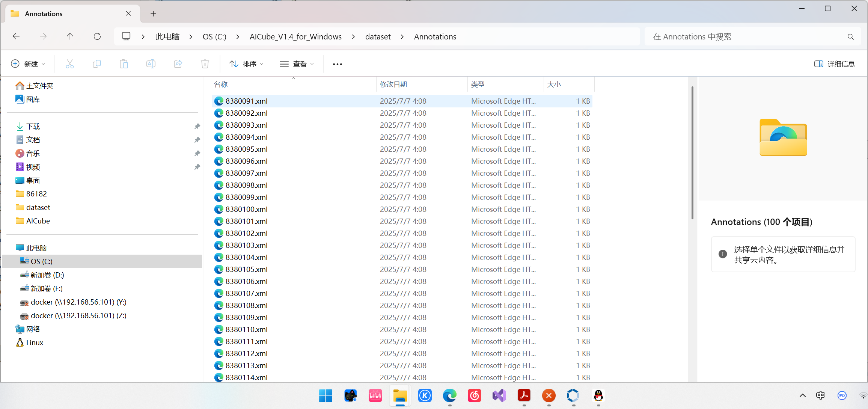Click the Rename icon in toolbar

pos(151,64)
